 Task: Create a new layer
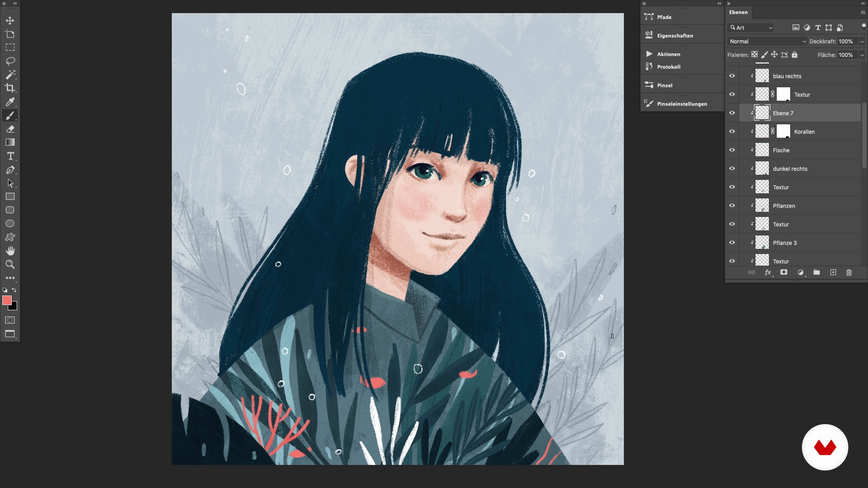tap(833, 272)
